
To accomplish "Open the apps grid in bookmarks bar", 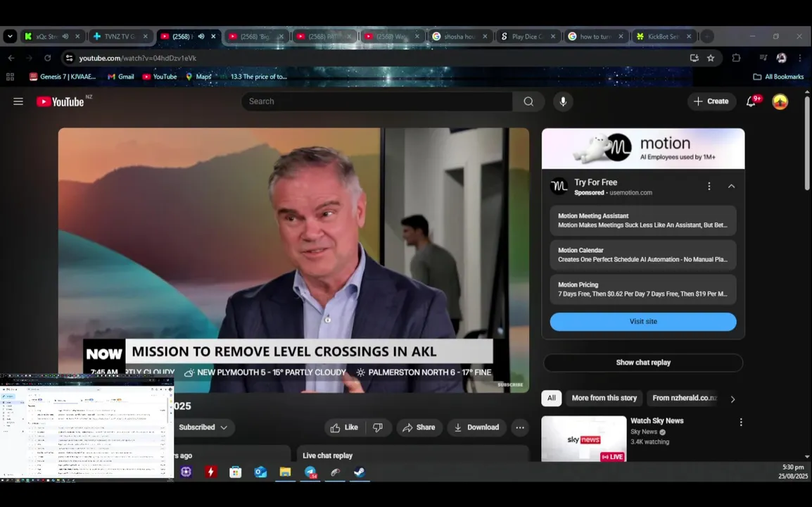I will click(x=10, y=77).
